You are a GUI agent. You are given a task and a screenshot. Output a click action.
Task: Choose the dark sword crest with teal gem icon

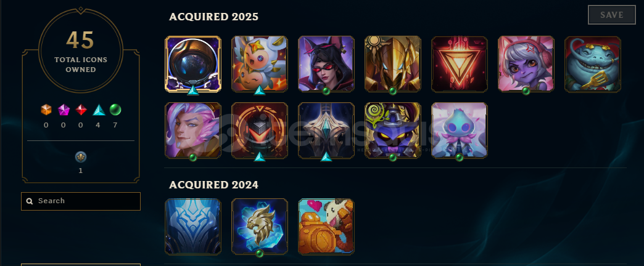[x=326, y=131]
